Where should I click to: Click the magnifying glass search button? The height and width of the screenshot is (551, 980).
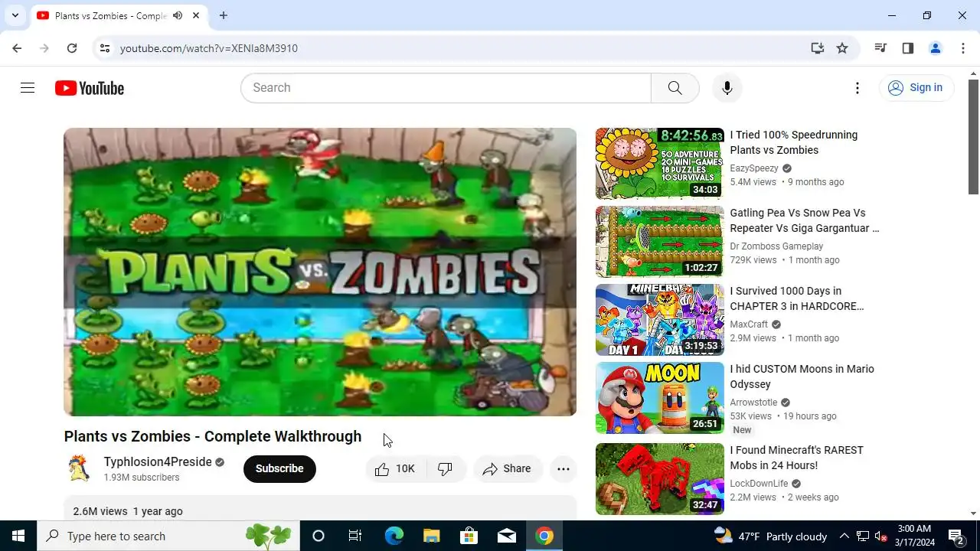click(x=675, y=88)
